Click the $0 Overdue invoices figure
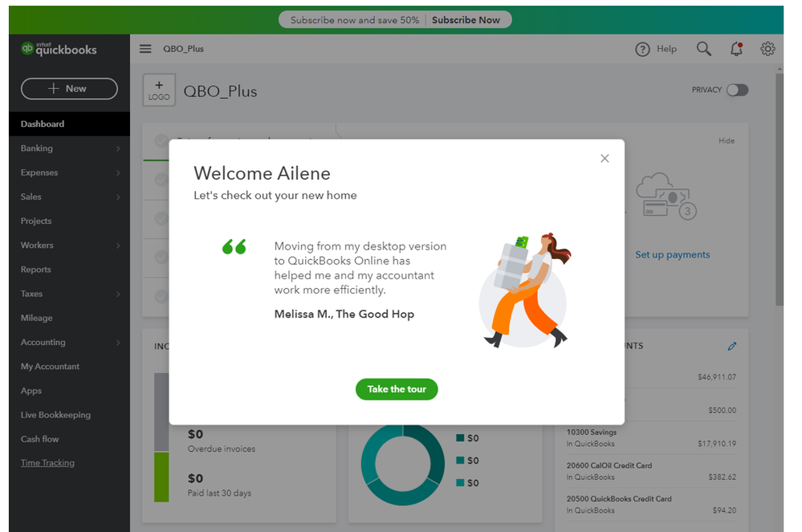 (195, 434)
